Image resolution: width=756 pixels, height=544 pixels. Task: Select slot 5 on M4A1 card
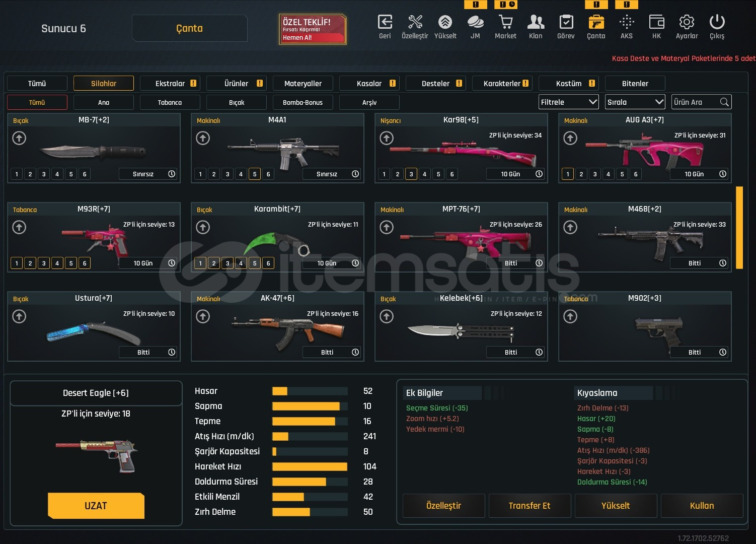(255, 174)
